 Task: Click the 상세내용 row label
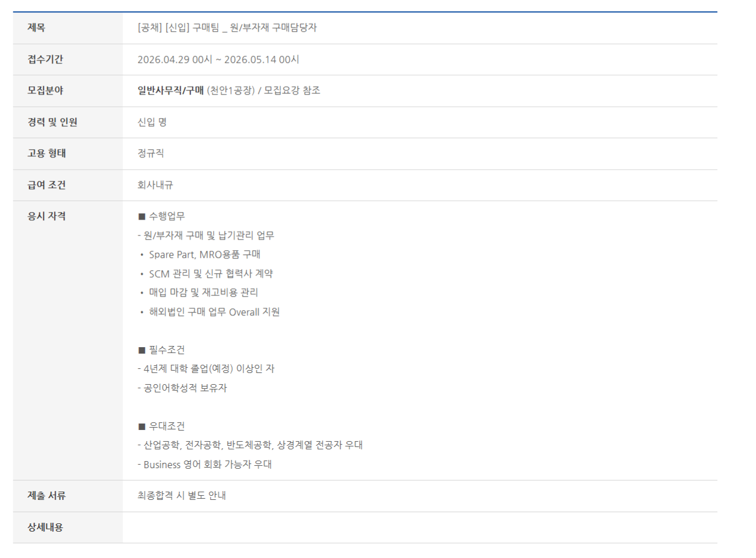click(x=45, y=527)
